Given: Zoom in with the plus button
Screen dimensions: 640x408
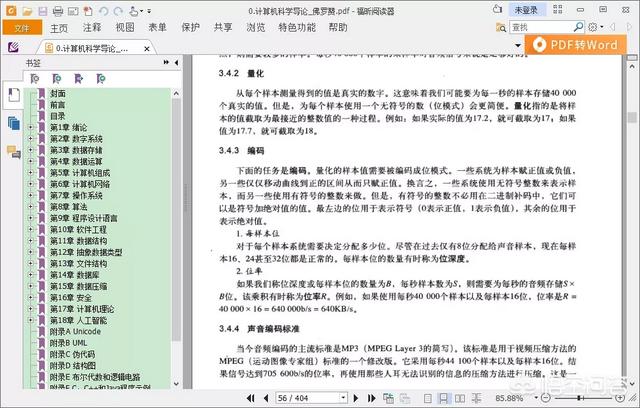Looking at the screenshot, I should pos(620,397).
